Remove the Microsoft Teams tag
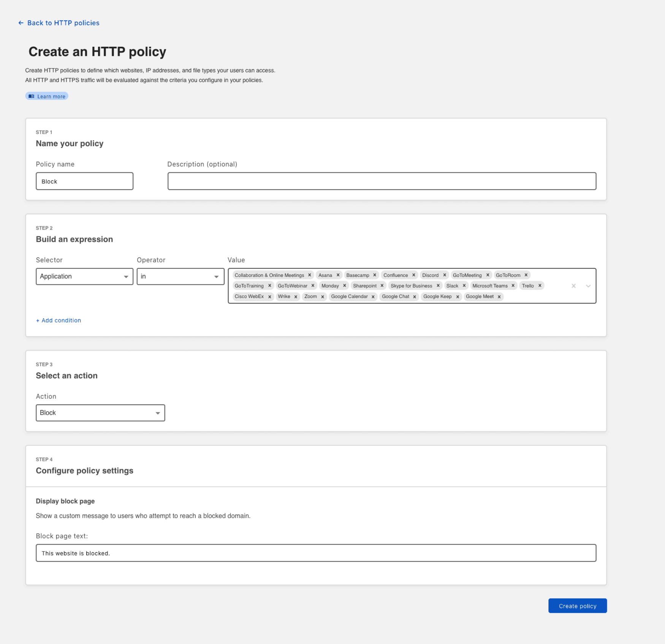665x644 pixels. [513, 286]
